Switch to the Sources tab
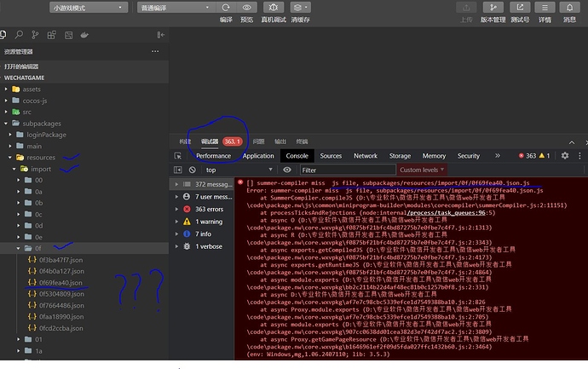The height and width of the screenshot is (369, 588). tap(331, 156)
